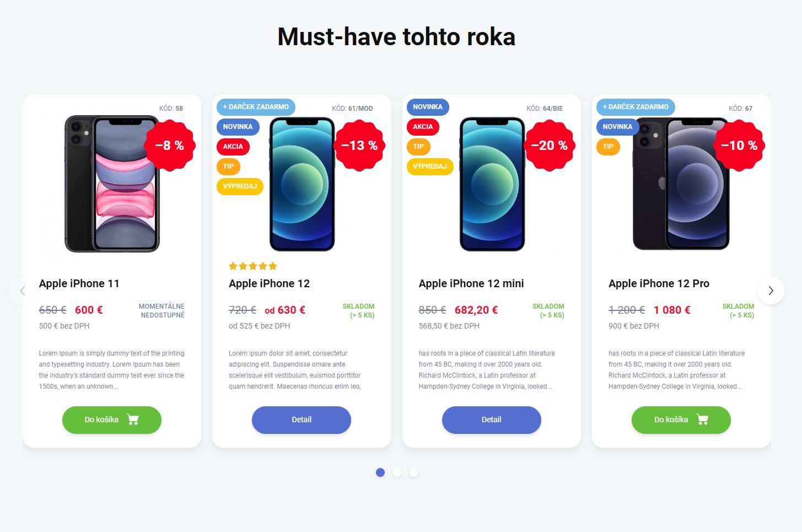Open the Apple iPhone 12 Pro title link
Screen dimensions: 802x532
[659, 283]
